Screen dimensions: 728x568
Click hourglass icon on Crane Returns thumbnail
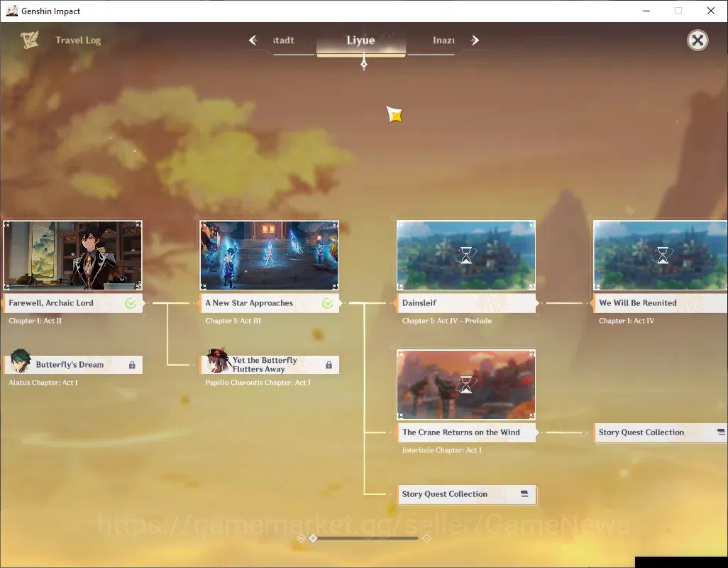(x=465, y=385)
